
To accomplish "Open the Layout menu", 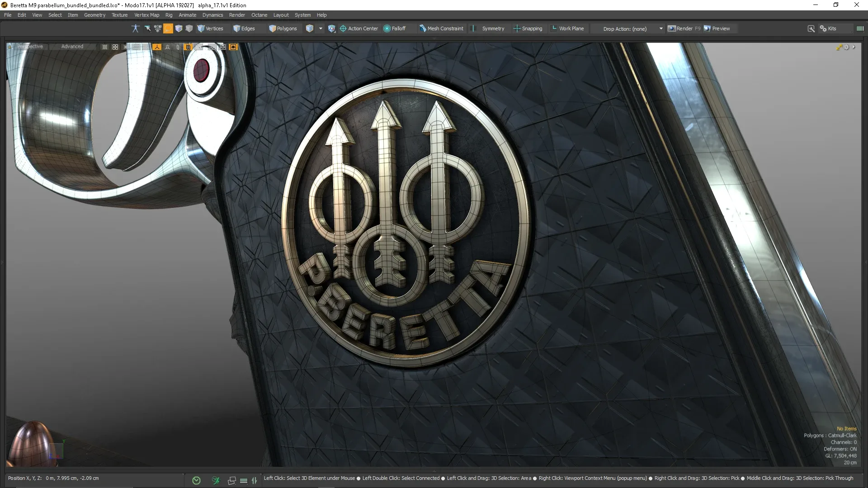I will tap(281, 15).
